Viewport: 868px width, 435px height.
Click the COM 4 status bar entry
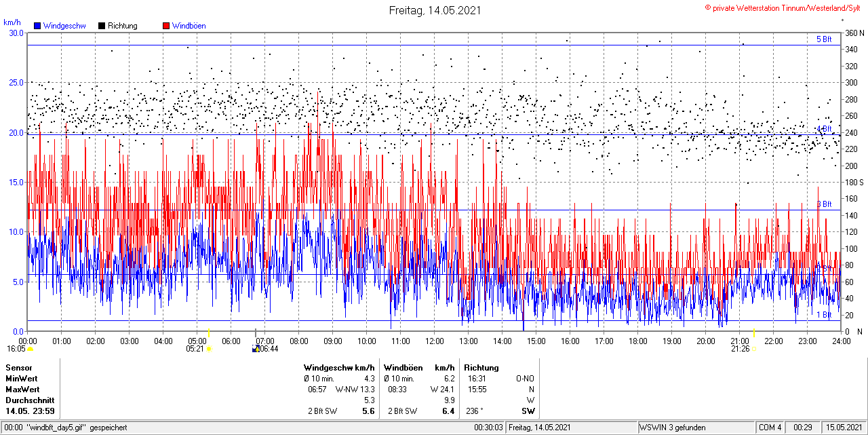[x=770, y=428]
